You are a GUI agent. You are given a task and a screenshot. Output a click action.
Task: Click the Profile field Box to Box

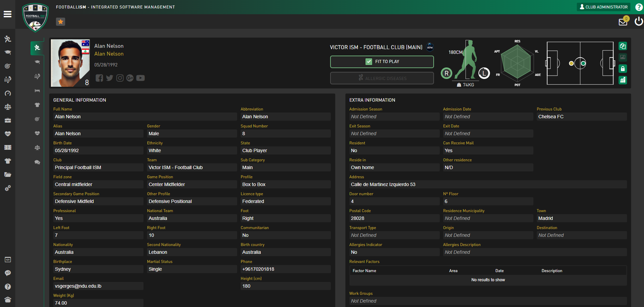pyautogui.click(x=285, y=184)
